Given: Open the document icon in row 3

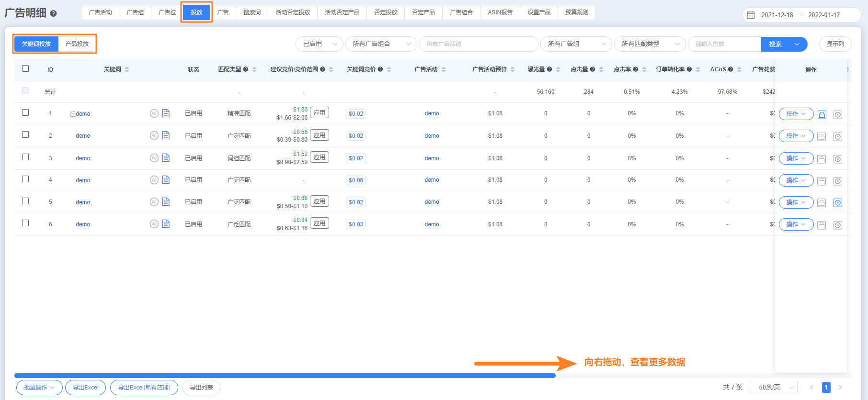Looking at the screenshot, I should [x=166, y=158].
